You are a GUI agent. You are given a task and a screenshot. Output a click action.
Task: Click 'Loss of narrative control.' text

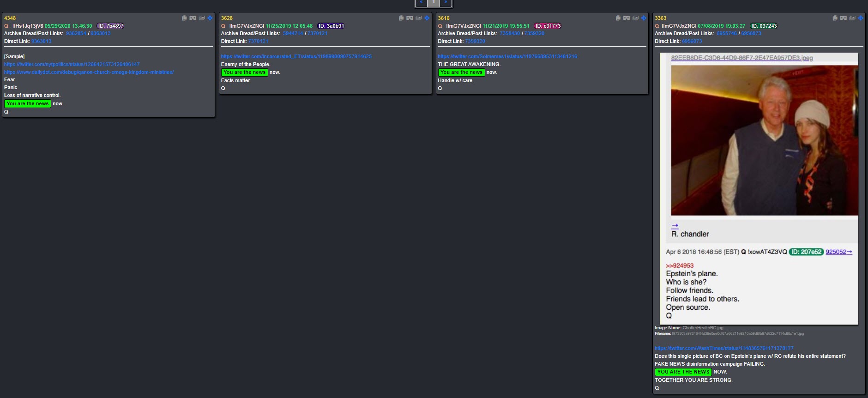click(x=32, y=95)
